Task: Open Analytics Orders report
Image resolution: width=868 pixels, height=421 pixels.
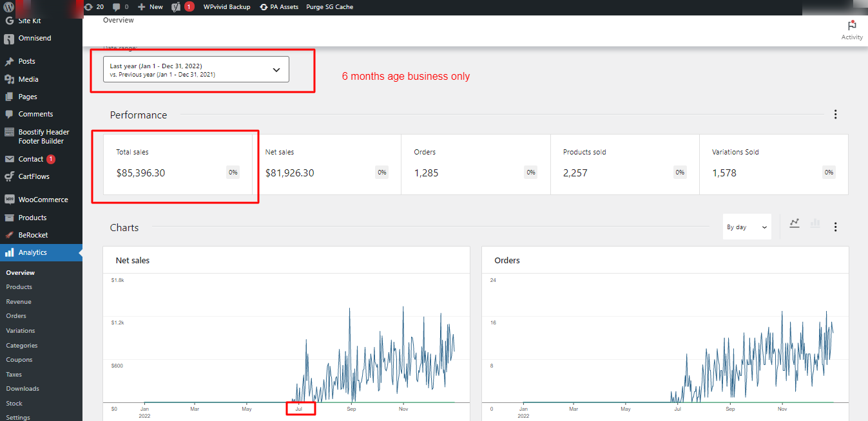Action: coord(16,316)
